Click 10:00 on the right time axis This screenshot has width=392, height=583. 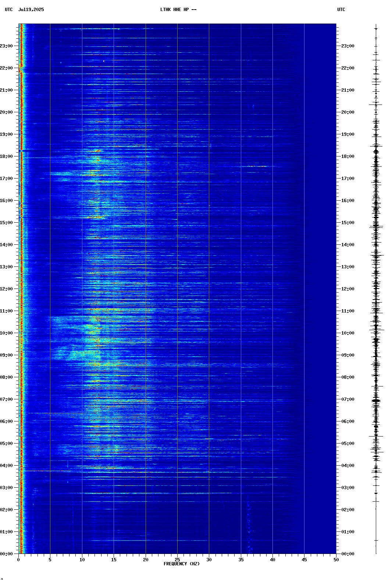point(348,333)
